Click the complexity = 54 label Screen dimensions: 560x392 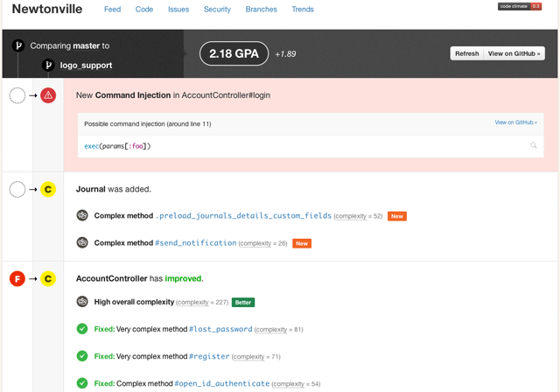coord(296,384)
